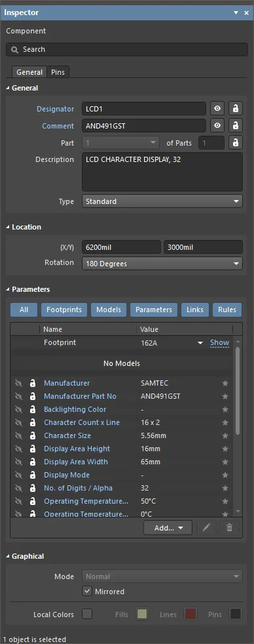
Task: Uncheck the Mirrored checkbox
Action: tap(87, 592)
